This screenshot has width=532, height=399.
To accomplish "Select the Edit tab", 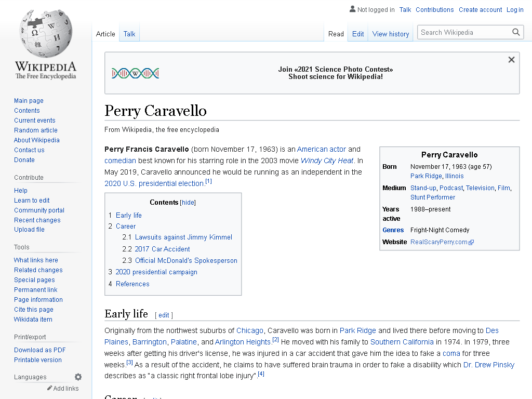I will click(x=358, y=34).
